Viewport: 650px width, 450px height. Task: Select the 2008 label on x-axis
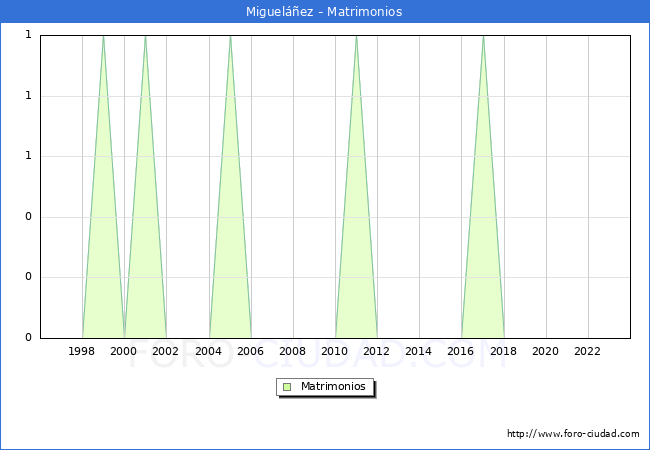pyautogui.click(x=293, y=351)
